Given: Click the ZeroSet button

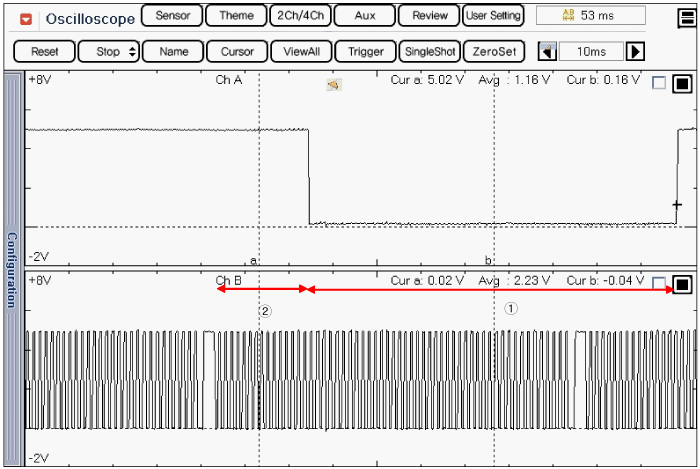Looking at the screenshot, I should (494, 51).
